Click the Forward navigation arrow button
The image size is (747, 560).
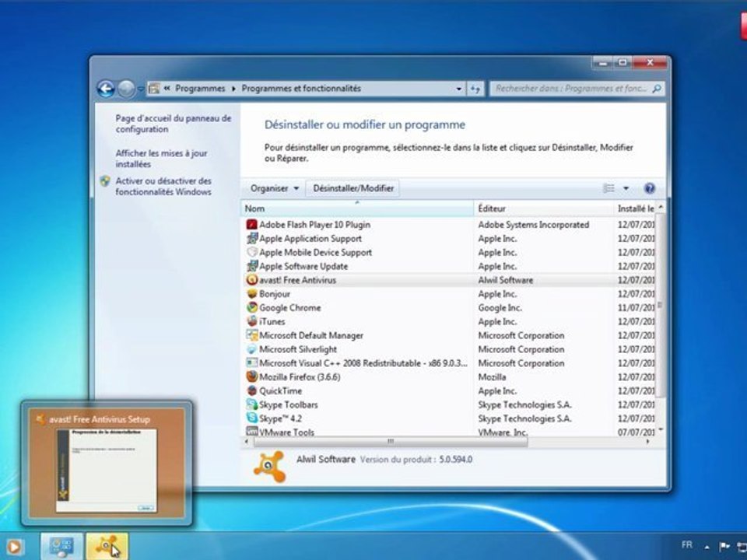click(126, 89)
